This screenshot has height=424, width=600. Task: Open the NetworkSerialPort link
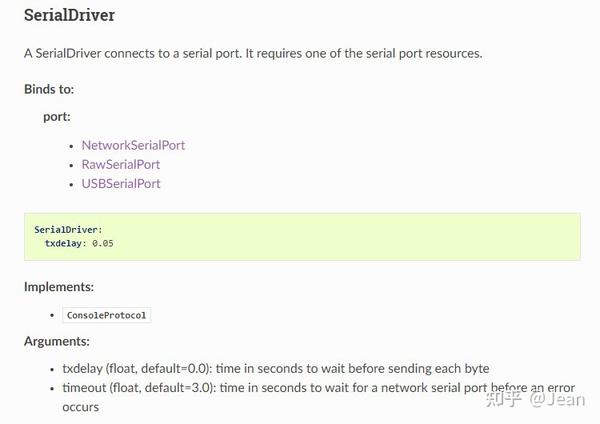(133, 145)
